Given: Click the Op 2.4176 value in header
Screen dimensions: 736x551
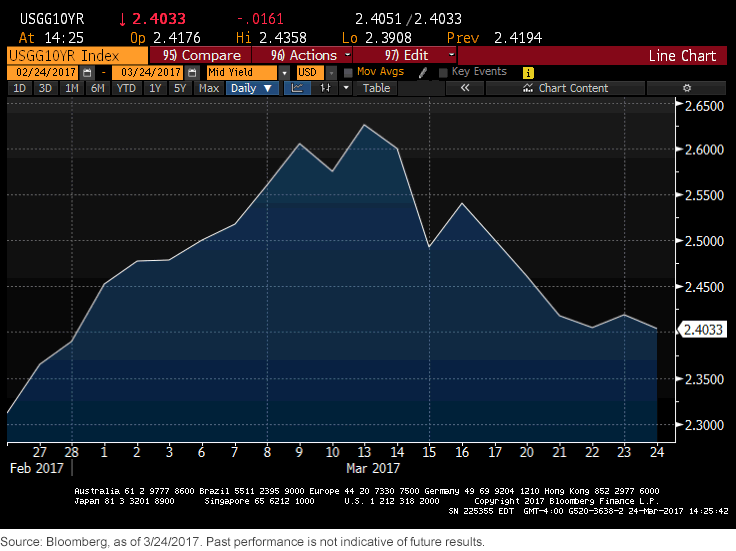Looking at the screenshot, I should [165, 38].
